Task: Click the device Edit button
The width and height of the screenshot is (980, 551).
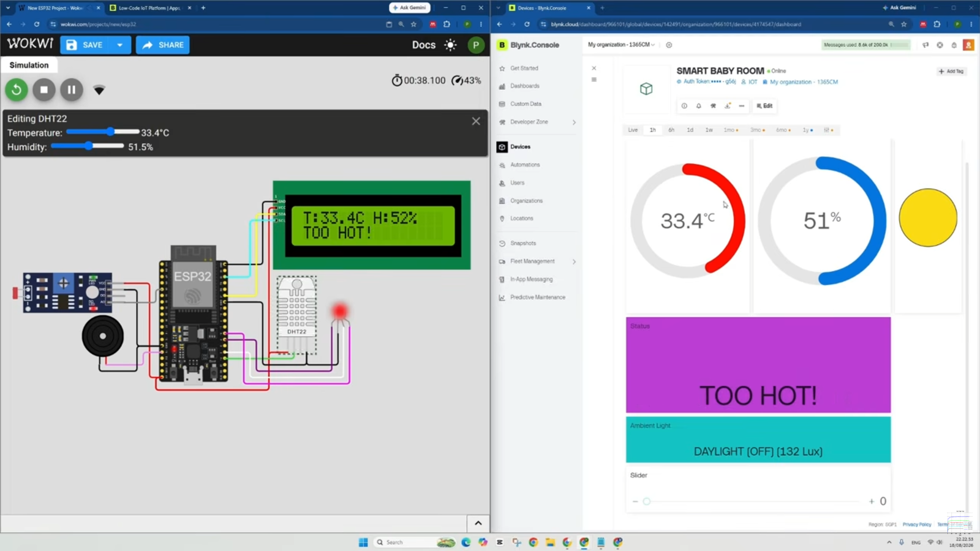Action: click(x=764, y=106)
